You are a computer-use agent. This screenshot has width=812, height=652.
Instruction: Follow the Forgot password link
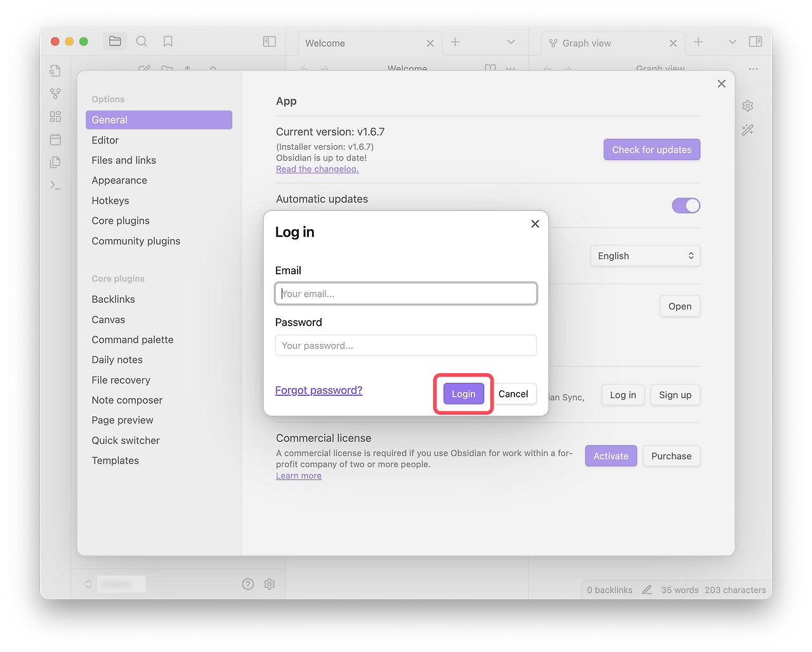pyautogui.click(x=319, y=390)
